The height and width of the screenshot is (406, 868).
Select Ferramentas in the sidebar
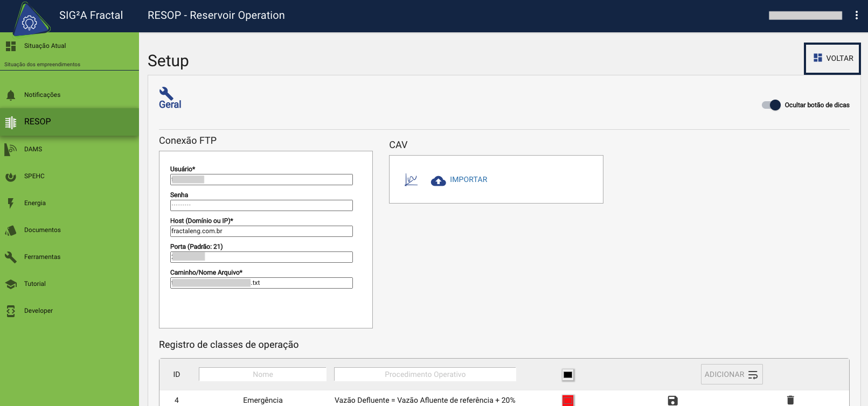[42, 257]
